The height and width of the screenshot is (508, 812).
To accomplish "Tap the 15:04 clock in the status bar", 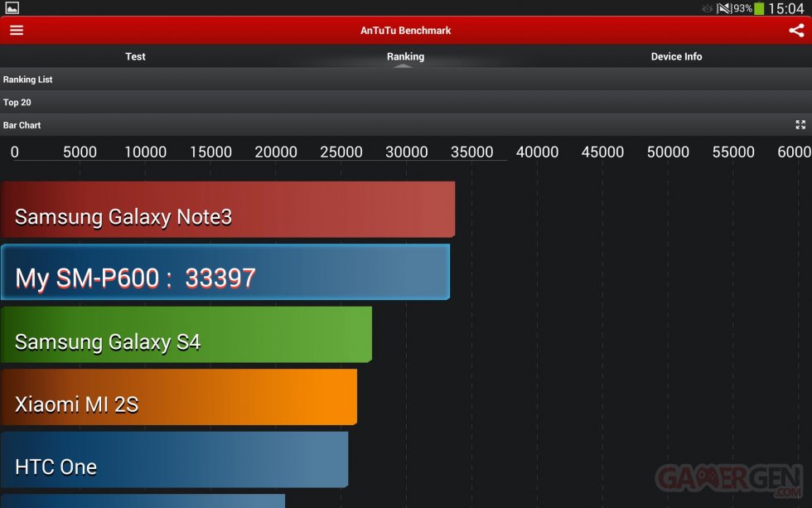I will coord(785,8).
